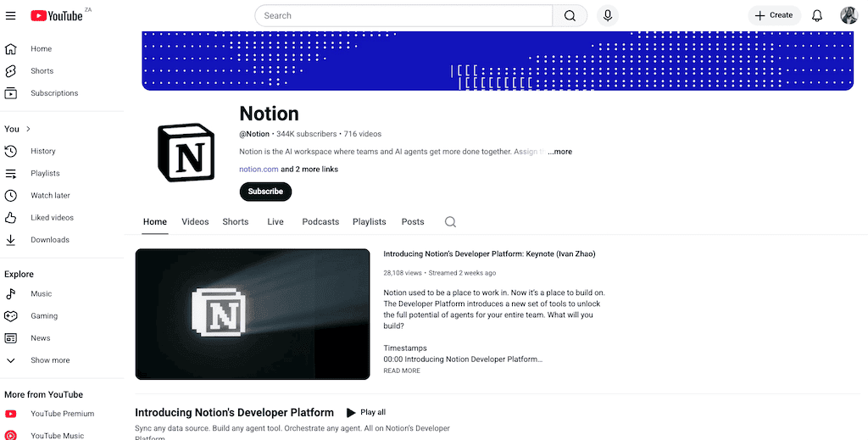Click 'Streamed 2 weeks ago' text
Viewport: 868px width, 440px height.
click(462, 273)
